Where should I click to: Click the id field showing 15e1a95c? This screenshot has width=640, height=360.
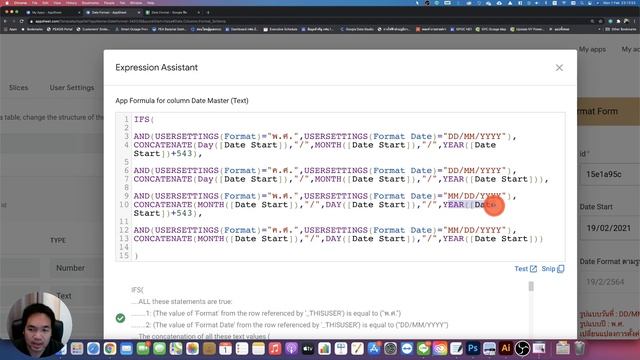[x=610, y=174]
